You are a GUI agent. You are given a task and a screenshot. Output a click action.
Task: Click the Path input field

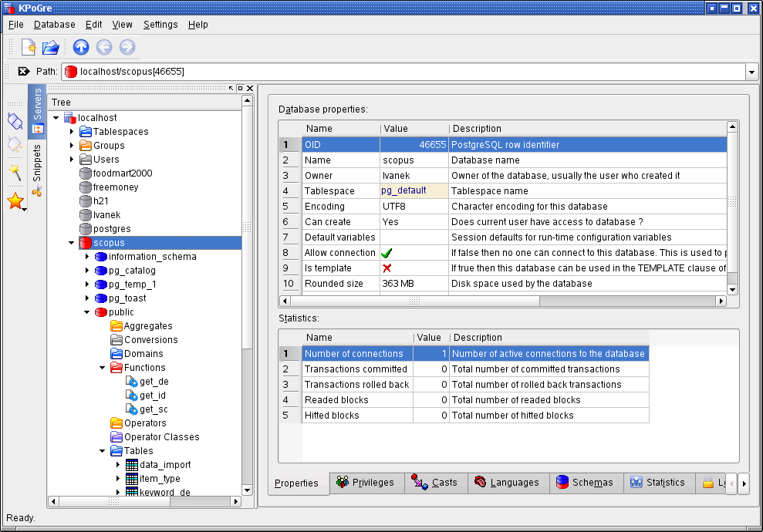tap(404, 72)
